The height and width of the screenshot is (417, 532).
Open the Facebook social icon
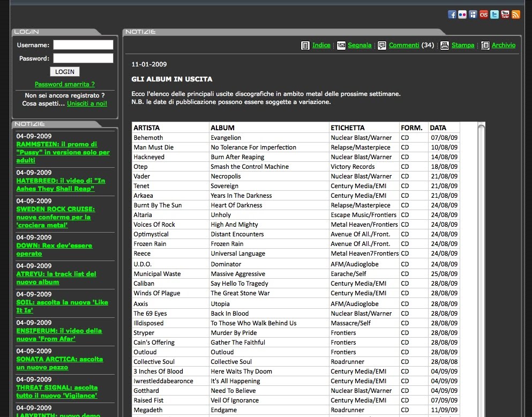[452, 14]
